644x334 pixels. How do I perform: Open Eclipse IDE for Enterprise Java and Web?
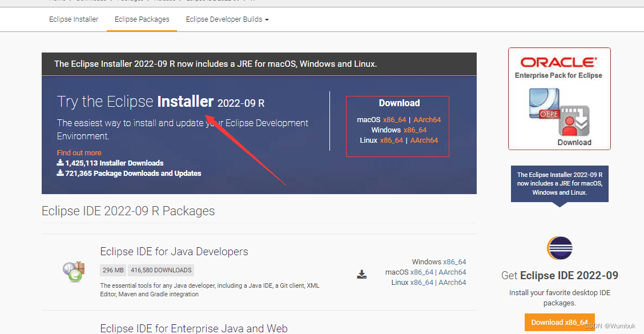[194, 328]
